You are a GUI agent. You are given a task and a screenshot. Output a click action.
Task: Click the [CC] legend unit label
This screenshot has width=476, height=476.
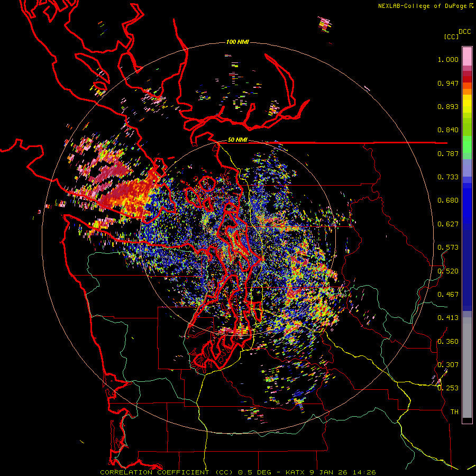[x=451, y=36]
